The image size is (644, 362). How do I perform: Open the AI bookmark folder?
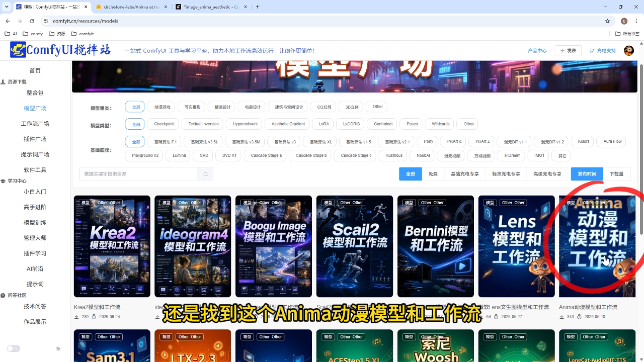(x=11, y=34)
